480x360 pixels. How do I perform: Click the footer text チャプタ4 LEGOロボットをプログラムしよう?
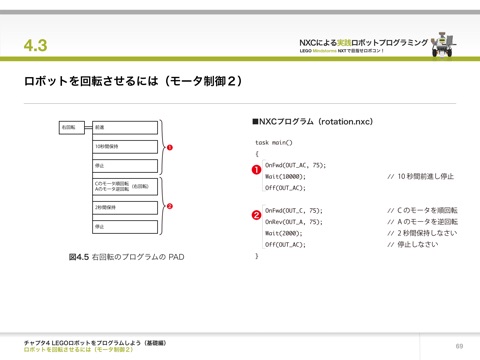[95, 343]
